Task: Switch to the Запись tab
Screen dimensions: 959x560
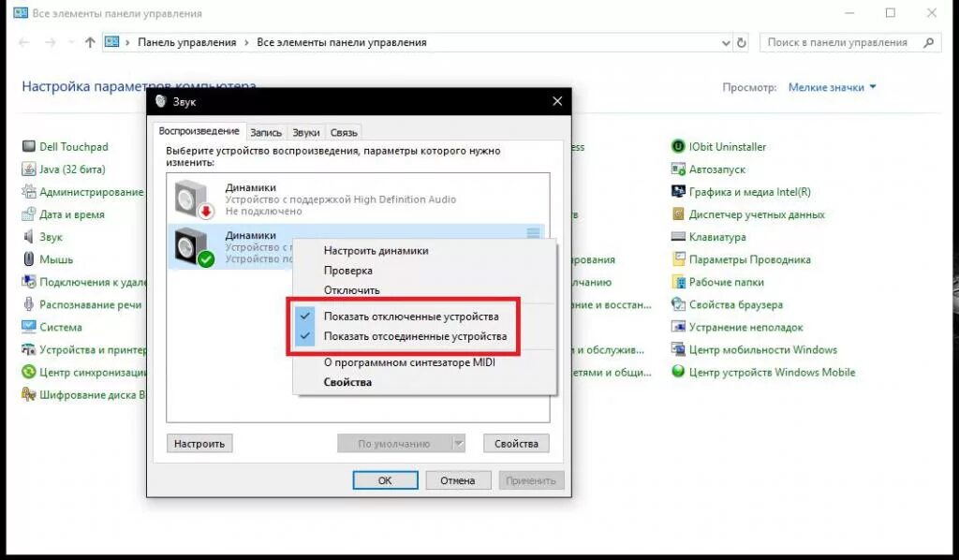Action: click(266, 132)
